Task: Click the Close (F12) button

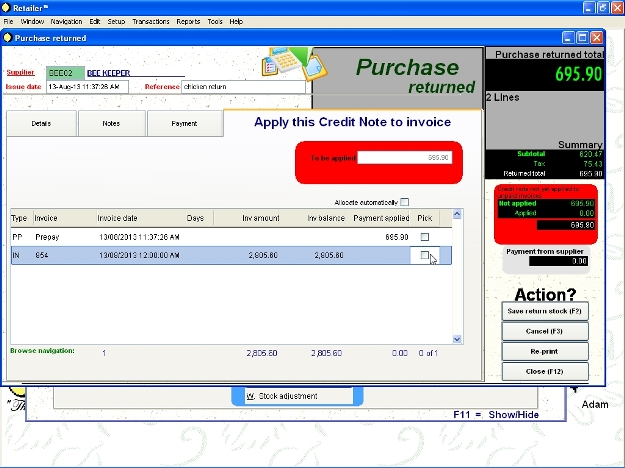Action: coord(544,371)
